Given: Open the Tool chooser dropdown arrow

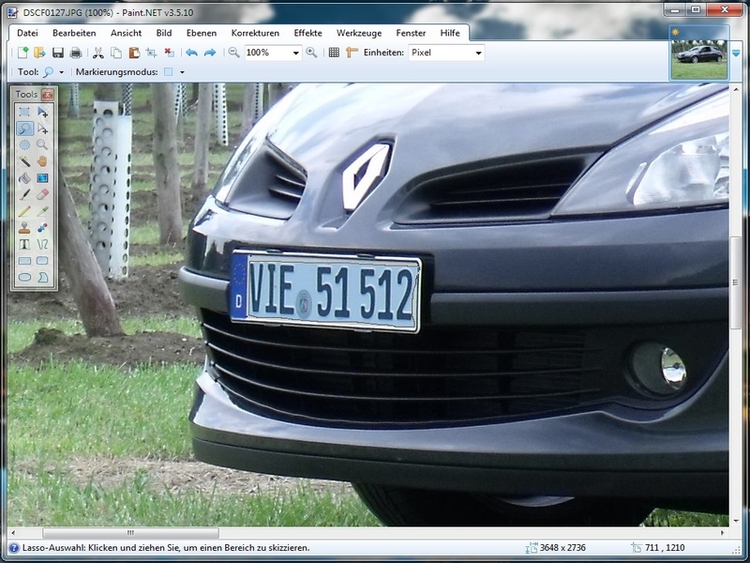Looking at the screenshot, I should (61, 72).
